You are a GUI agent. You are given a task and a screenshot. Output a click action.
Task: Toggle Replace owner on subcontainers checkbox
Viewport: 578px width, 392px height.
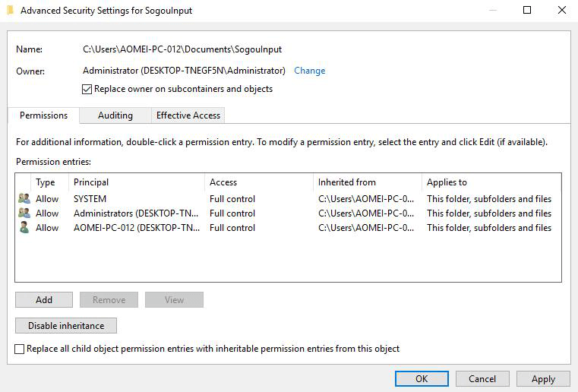(87, 90)
